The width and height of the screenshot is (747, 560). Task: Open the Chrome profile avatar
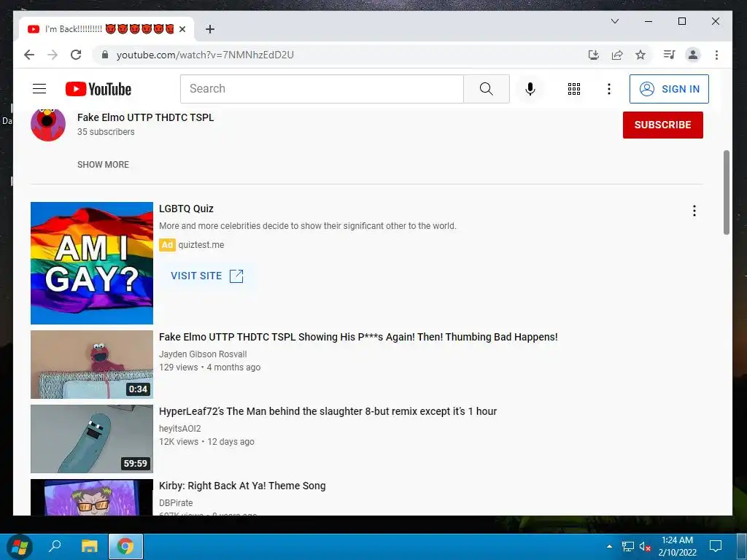pyautogui.click(x=693, y=55)
